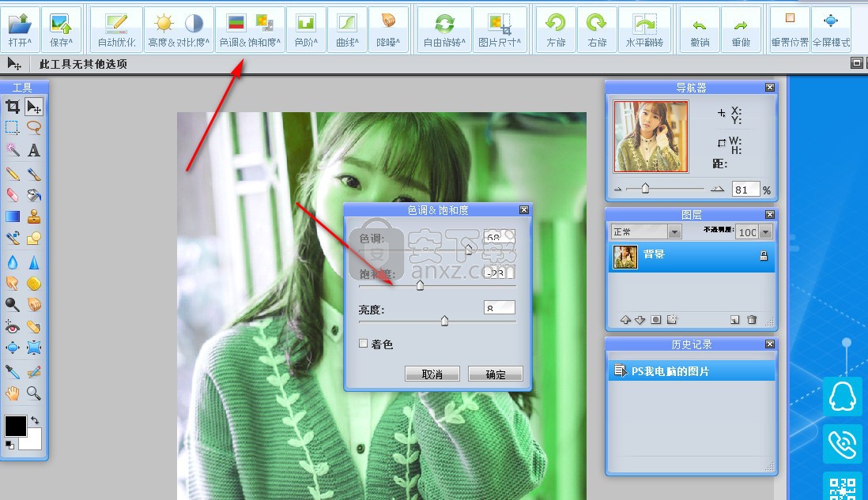Image resolution: width=868 pixels, height=500 pixels.
Task: Select the Red Eye tool
Action: coord(13,325)
